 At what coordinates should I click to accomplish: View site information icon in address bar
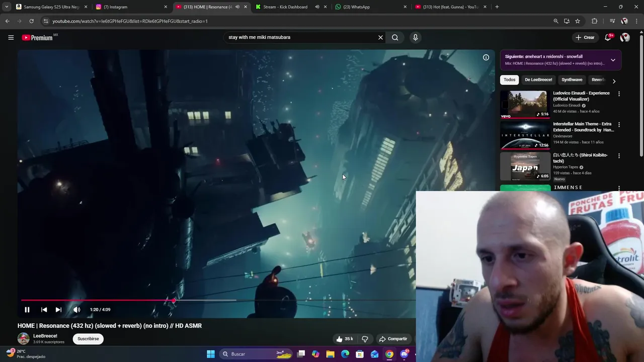(x=45, y=21)
